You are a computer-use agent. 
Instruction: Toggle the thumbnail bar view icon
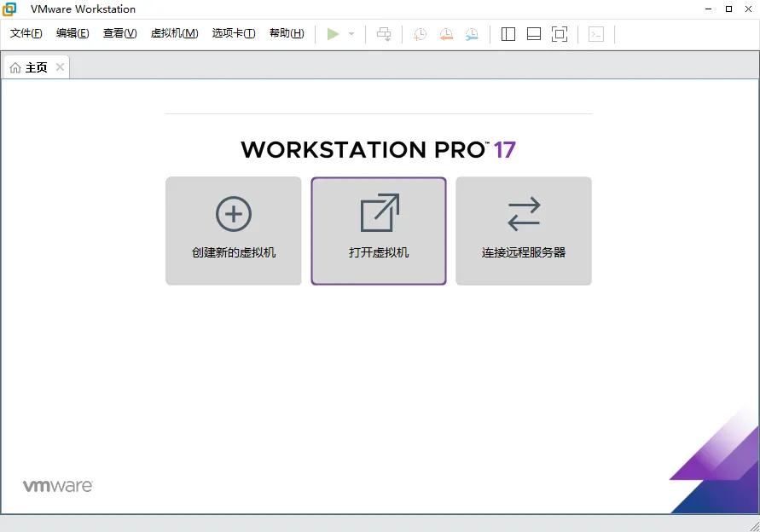(534, 34)
